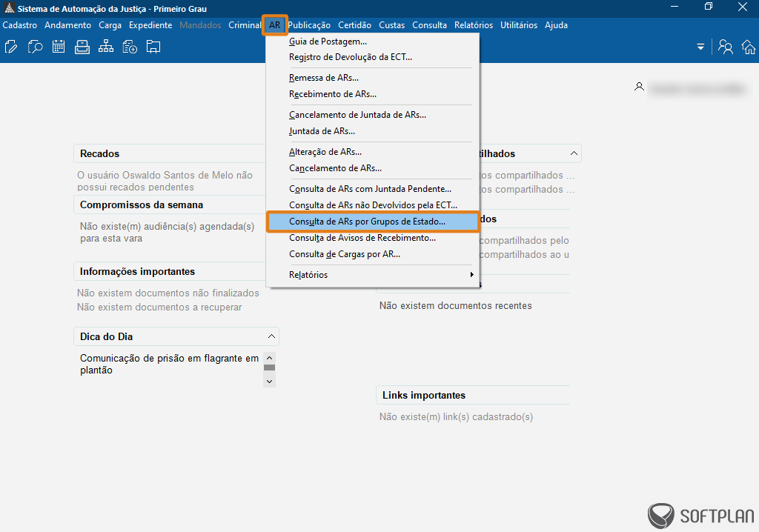759x532 pixels.
Task: Select Remessa de ARs menu entry
Action: coord(372,78)
